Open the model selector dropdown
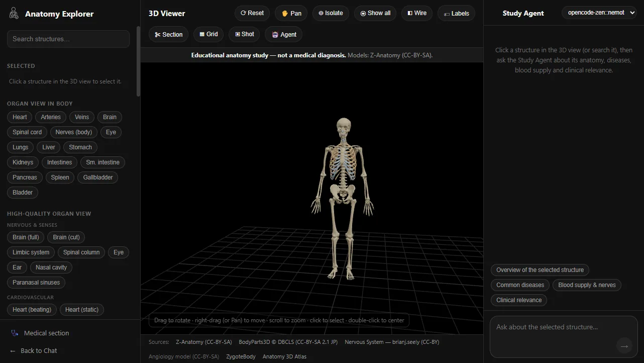This screenshot has width=644, height=363. click(599, 13)
